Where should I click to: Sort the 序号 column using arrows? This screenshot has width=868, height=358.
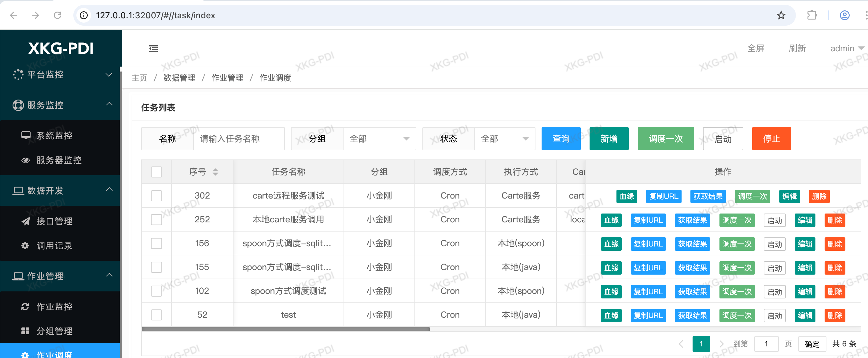tap(215, 172)
